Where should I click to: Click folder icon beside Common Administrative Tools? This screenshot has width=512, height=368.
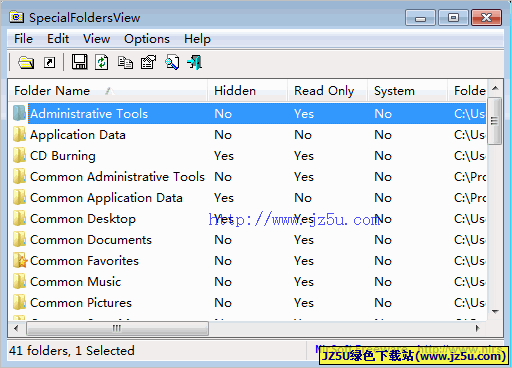coord(19,177)
